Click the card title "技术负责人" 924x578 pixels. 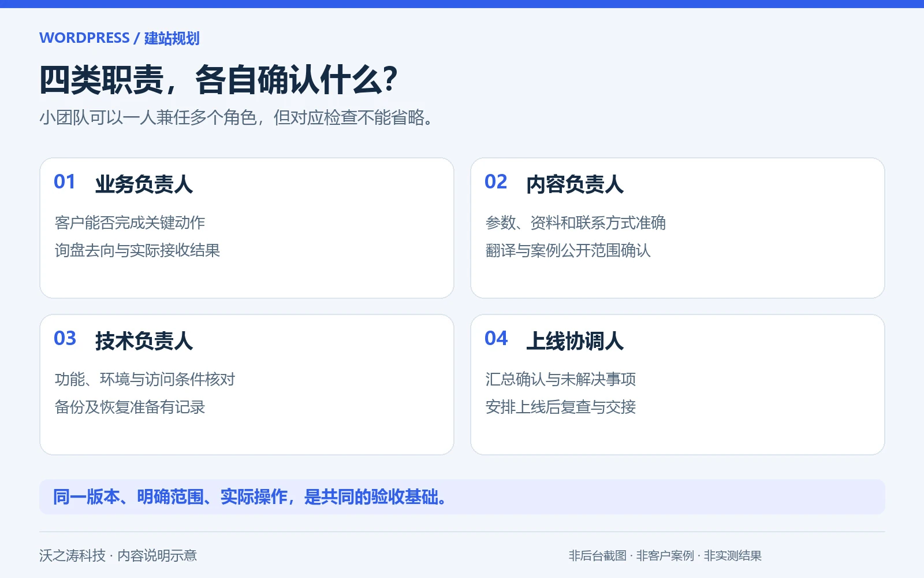(x=144, y=341)
